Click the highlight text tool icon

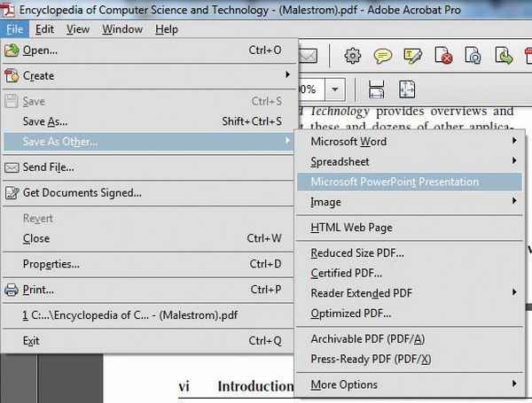tap(413, 56)
